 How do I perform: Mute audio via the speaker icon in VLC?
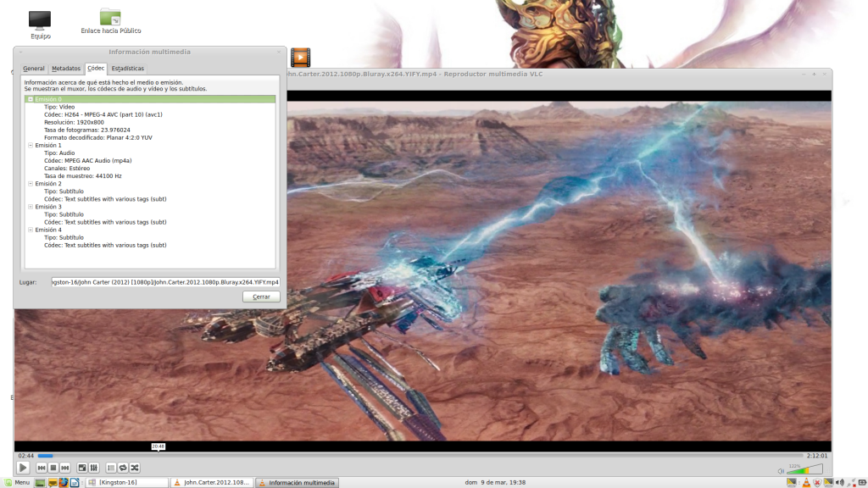781,471
